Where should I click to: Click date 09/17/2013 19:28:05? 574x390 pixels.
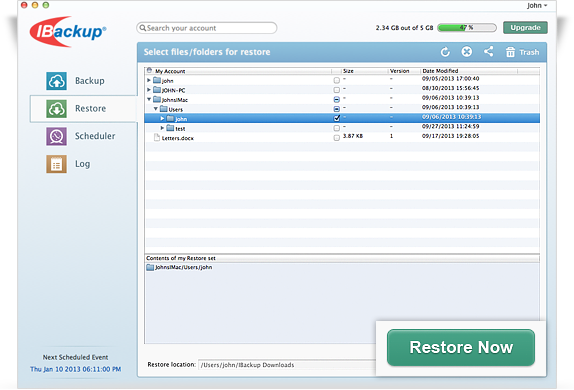click(x=450, y=136)
